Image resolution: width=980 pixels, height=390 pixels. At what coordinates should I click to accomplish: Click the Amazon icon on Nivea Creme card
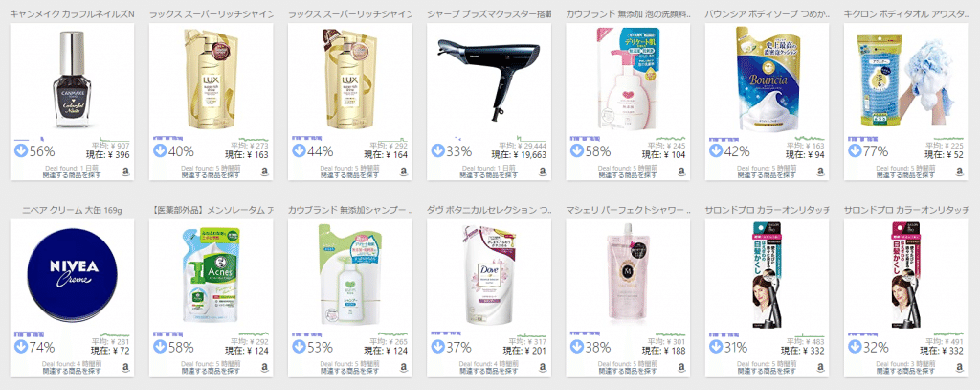pyautogui.click(x=125, y=368)
